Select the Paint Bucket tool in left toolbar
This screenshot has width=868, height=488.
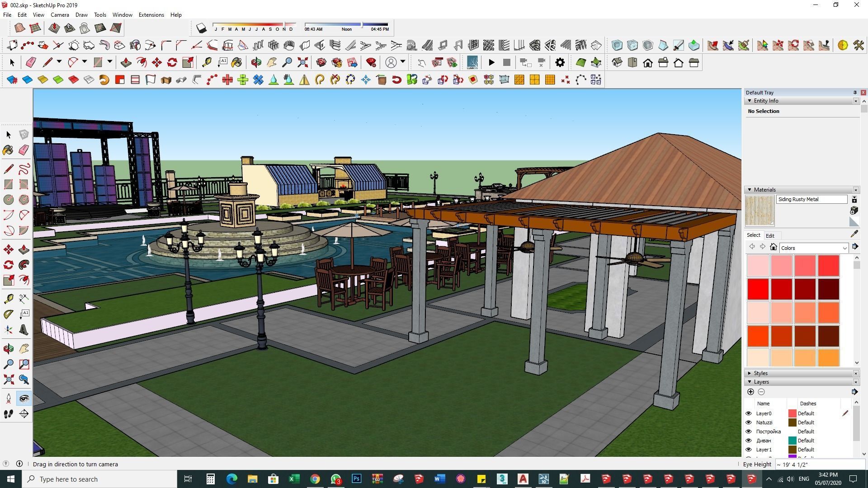[8, 150]
